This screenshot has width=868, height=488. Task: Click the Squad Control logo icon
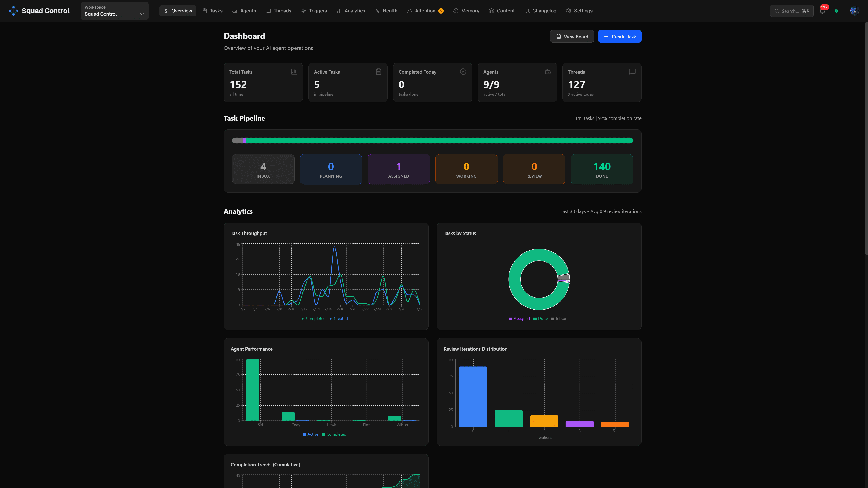[14, 10]
